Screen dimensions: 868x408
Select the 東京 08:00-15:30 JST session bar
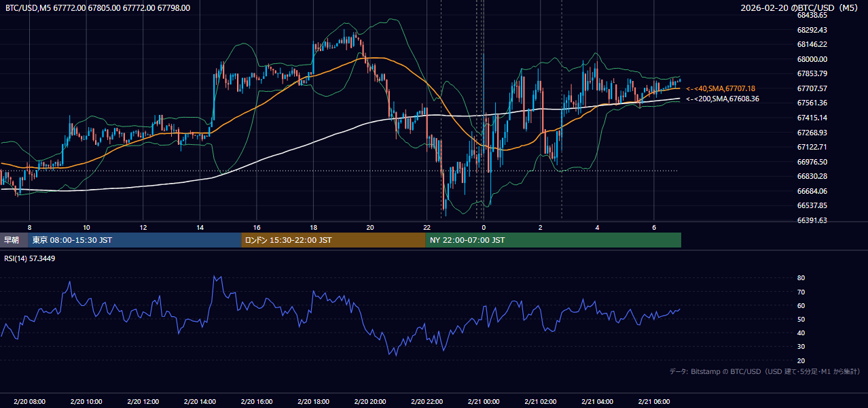click(135, 240)
